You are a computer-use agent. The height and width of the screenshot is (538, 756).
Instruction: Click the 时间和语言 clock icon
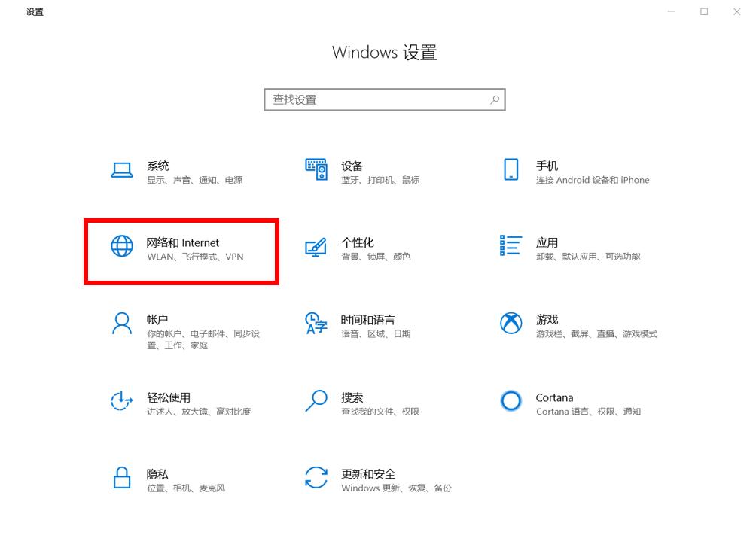[x=316, y=324]
